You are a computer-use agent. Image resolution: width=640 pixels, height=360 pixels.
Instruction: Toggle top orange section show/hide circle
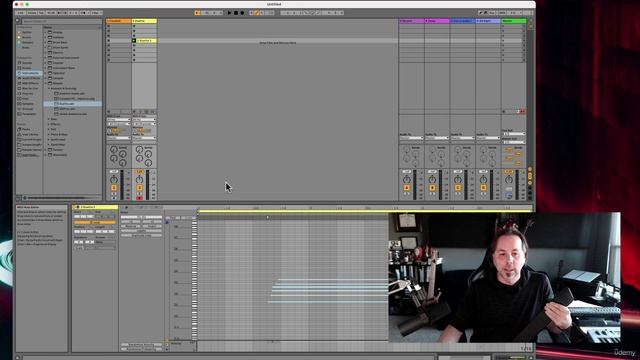tap(530, 169)
